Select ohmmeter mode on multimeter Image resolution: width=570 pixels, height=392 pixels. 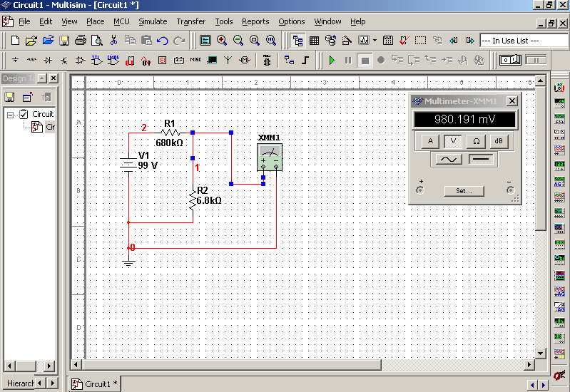(x=477, y=141)
